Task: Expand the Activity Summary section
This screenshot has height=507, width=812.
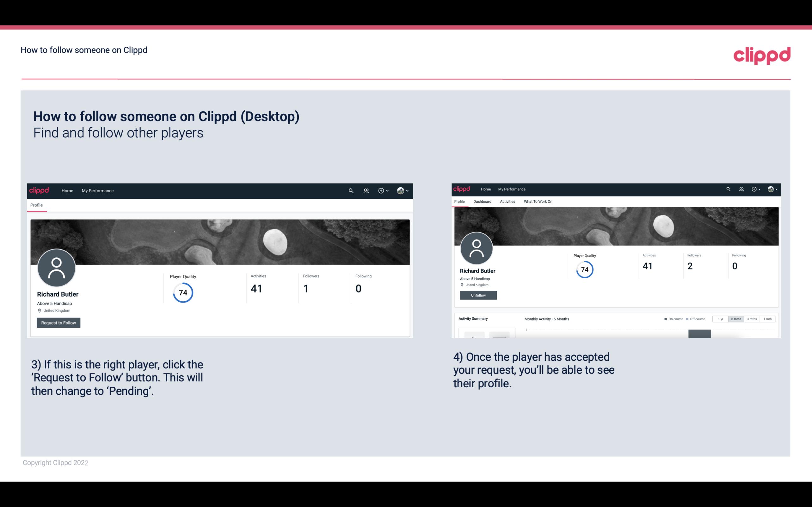Action: (473, 318)
